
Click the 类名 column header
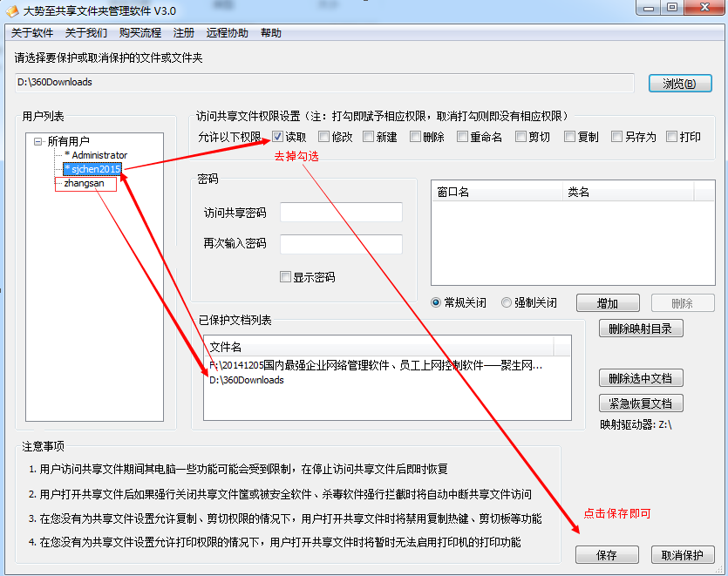pyautogui.click(x=579, y=192)
